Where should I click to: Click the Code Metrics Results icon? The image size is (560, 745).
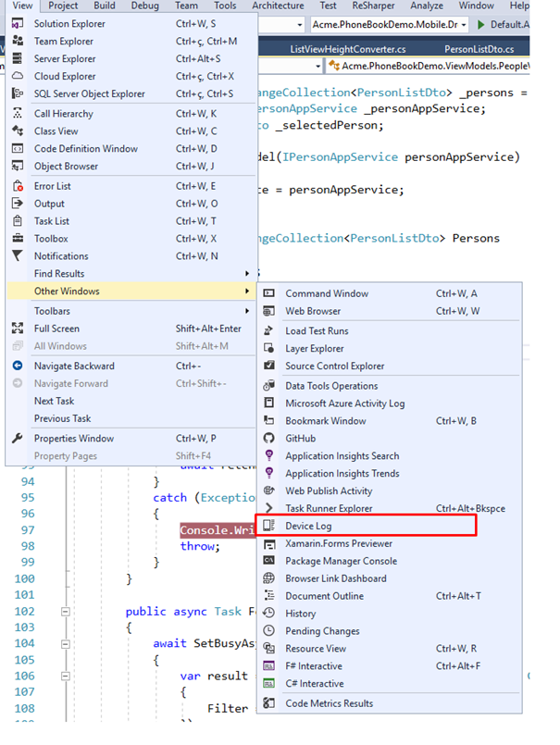(x=269, y=703)
